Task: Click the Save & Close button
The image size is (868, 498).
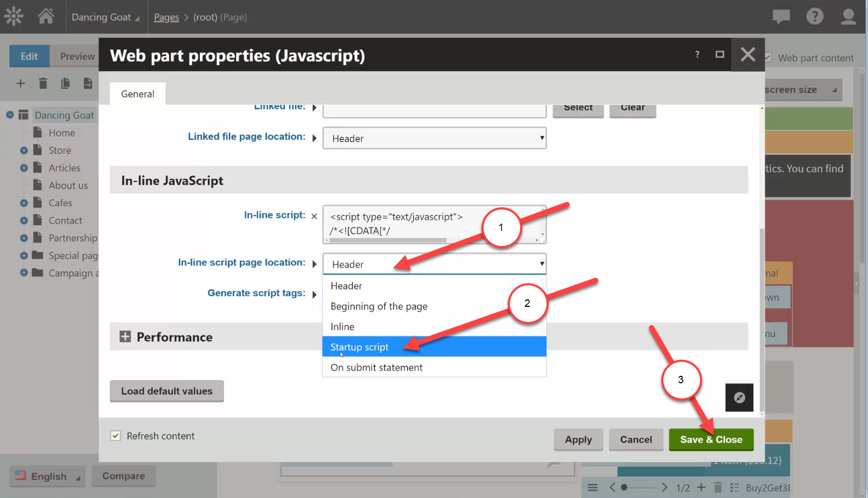Action: [711, 439]
